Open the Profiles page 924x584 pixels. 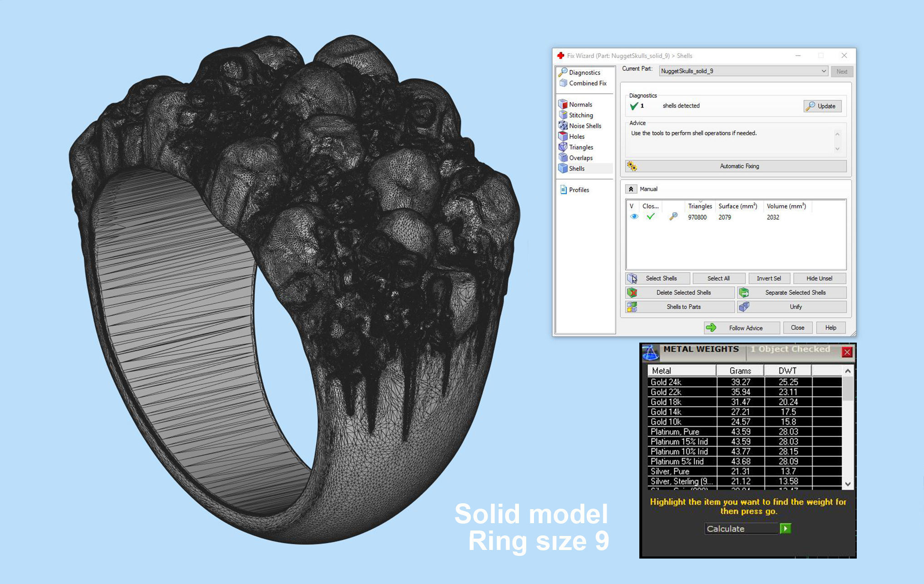click(x=578, y=190)
